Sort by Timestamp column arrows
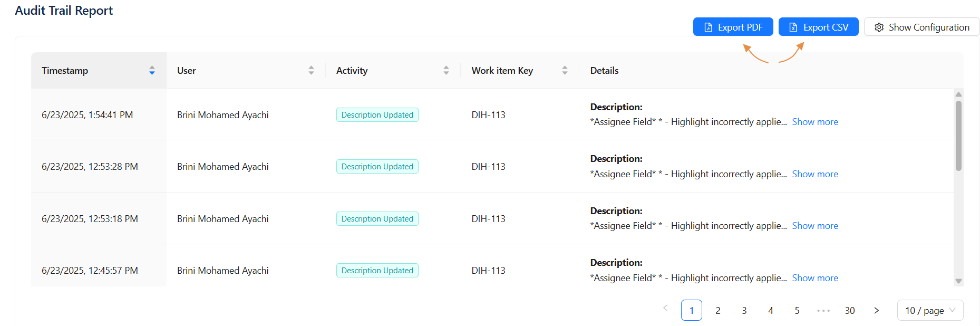This screenshot has height=326, width=980. pos(152,70)
